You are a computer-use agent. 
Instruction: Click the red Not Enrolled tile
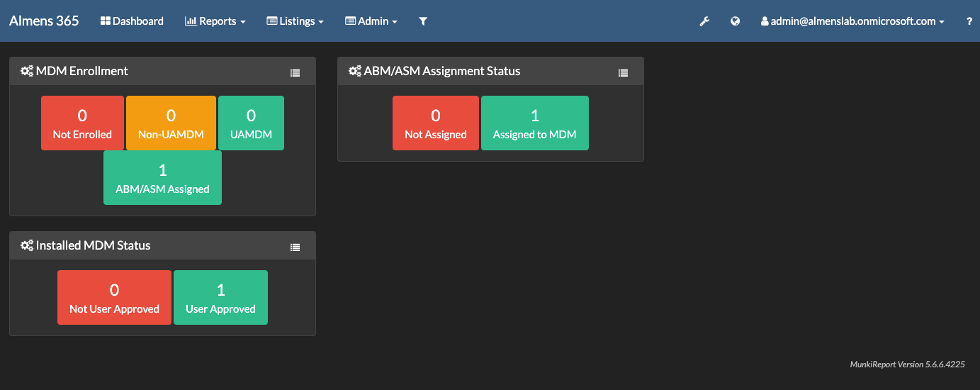pos(82,123)
